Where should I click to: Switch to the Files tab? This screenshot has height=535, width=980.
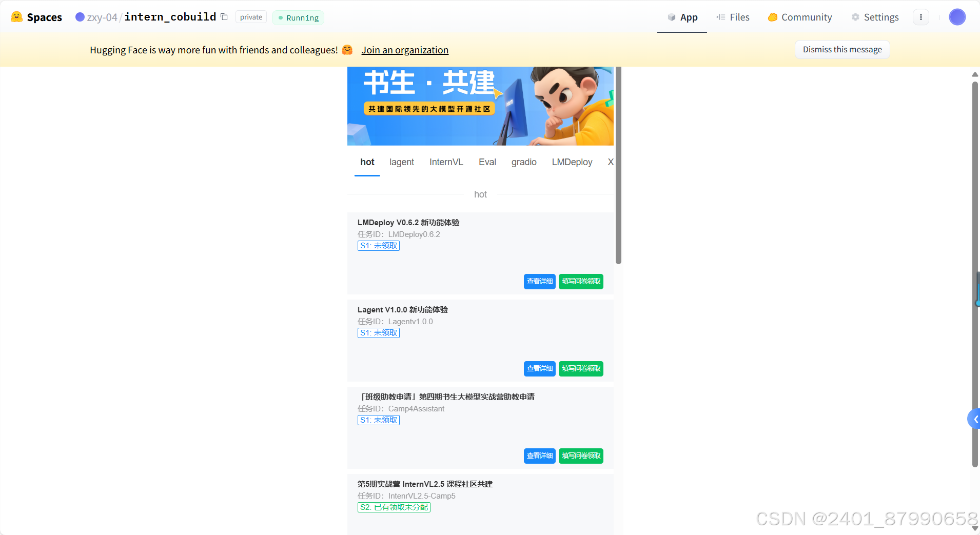(733, 17)
